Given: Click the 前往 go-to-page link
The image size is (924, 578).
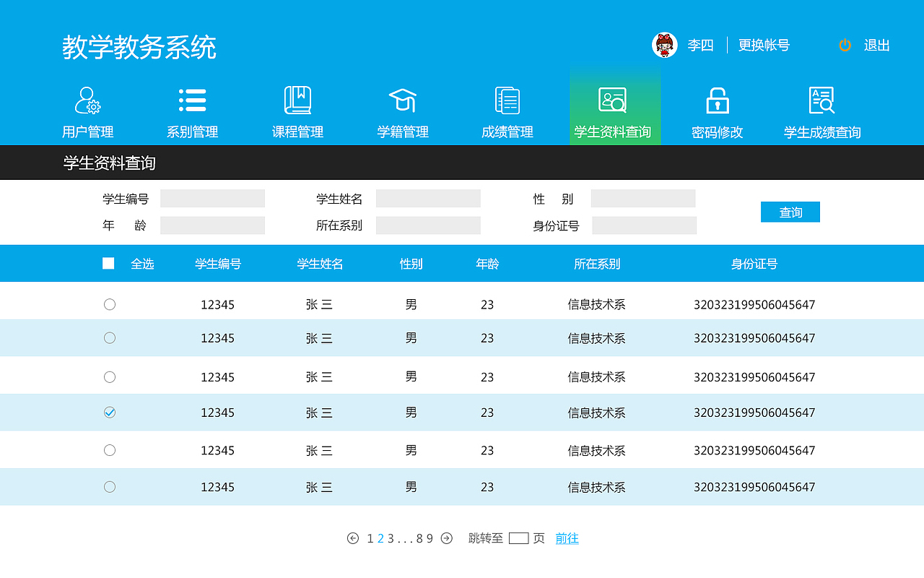Looking at the screenshot, I should click(x=566, y=538).
